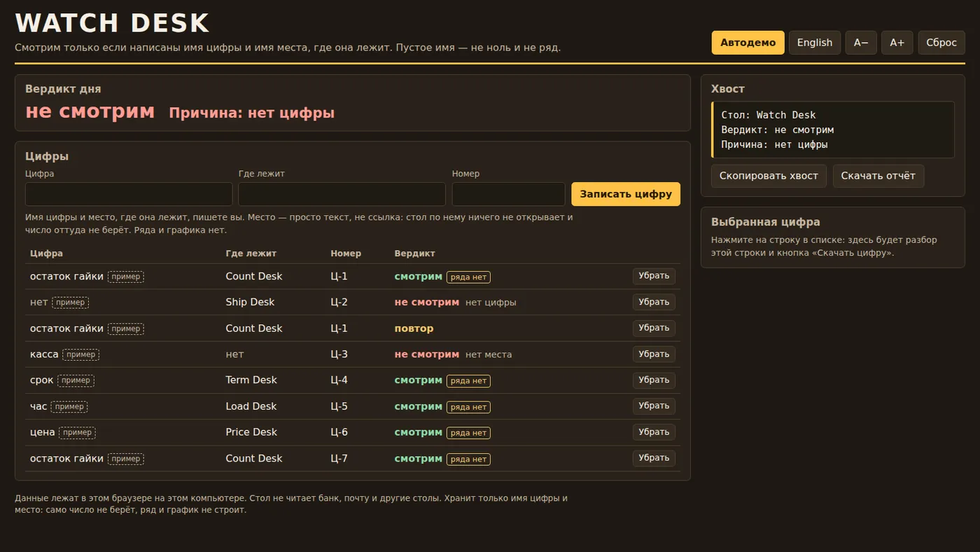Viewport: 980px width, 552px height.
Task: Click Убрать in the касса row
Action: pos(654,354)
